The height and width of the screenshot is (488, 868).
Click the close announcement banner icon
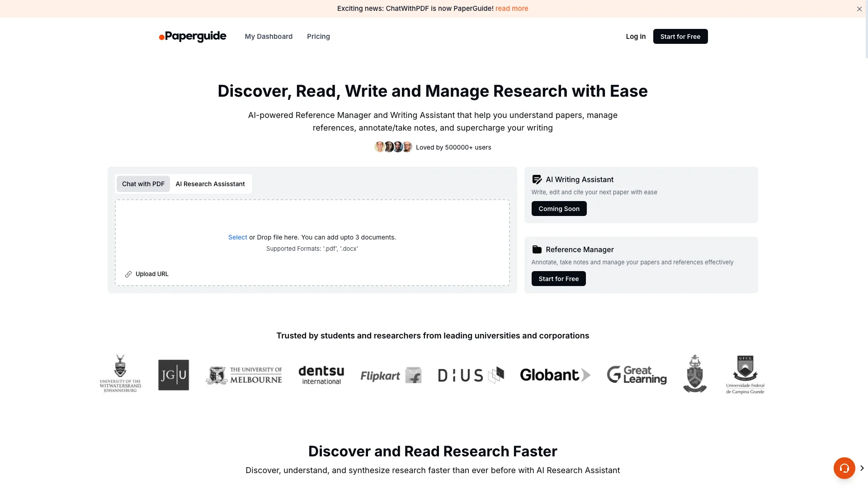[859, 9]
